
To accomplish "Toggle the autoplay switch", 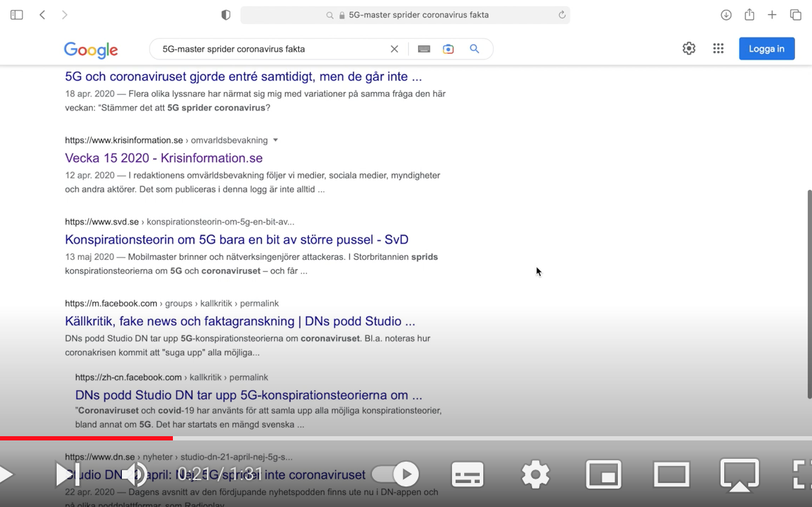I will tap(395, 474).
